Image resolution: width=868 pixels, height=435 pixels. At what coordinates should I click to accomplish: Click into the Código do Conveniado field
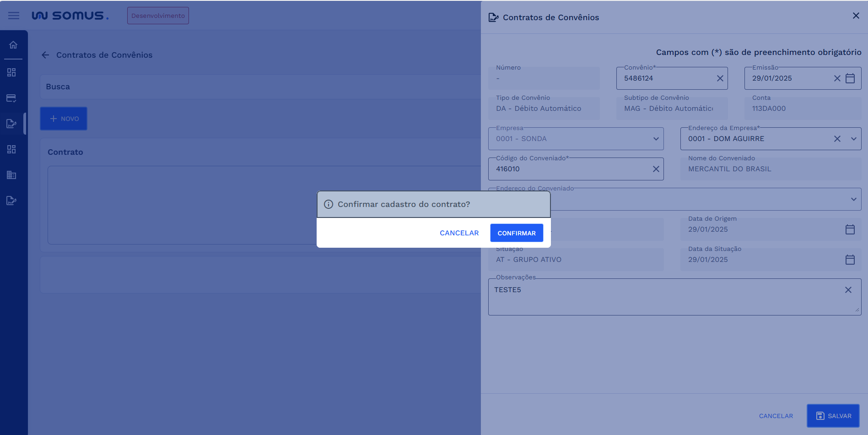[567, 169]
